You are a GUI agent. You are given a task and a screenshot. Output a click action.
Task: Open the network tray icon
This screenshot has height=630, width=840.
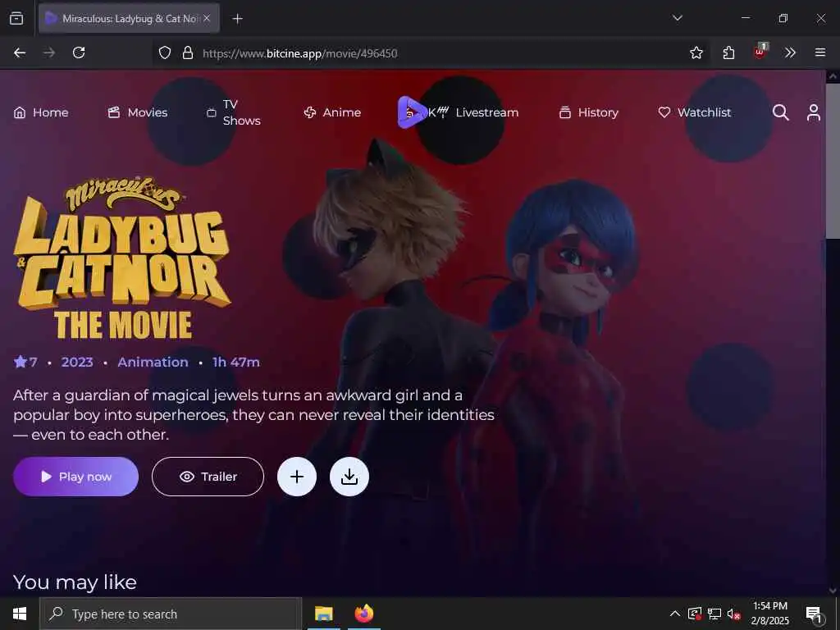click(714, 614)
